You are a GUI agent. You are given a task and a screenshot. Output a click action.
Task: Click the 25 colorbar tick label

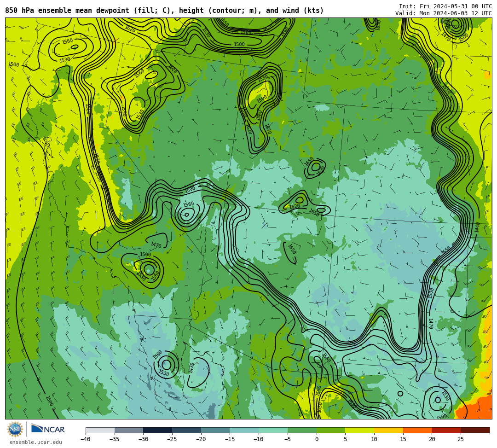pyautogui.click(x=461, y=439)
